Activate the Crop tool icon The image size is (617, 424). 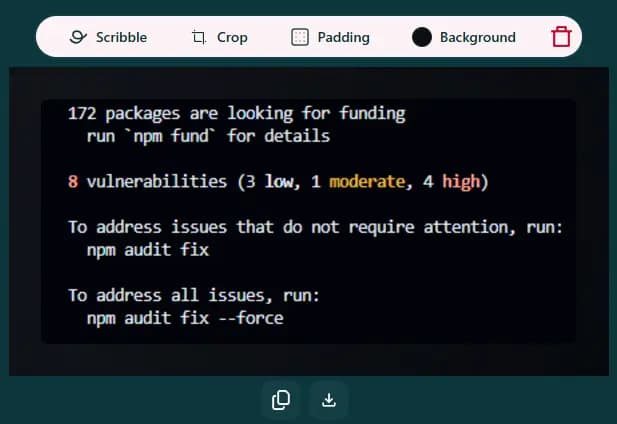[199, 37]
